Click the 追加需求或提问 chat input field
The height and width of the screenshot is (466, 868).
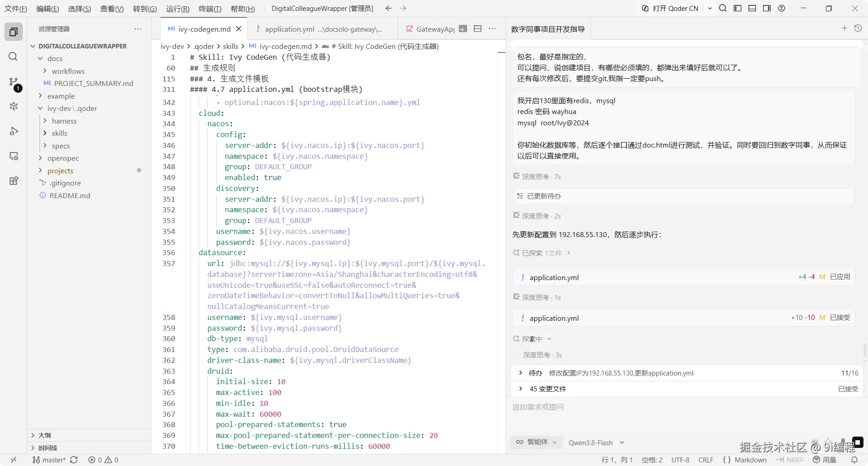click(x=686, y=407)
